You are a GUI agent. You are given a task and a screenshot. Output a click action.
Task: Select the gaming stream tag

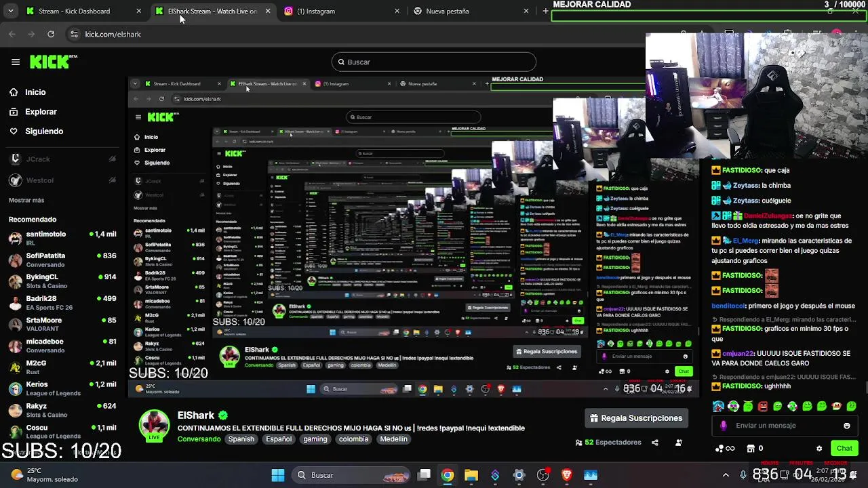pos(315,439)
